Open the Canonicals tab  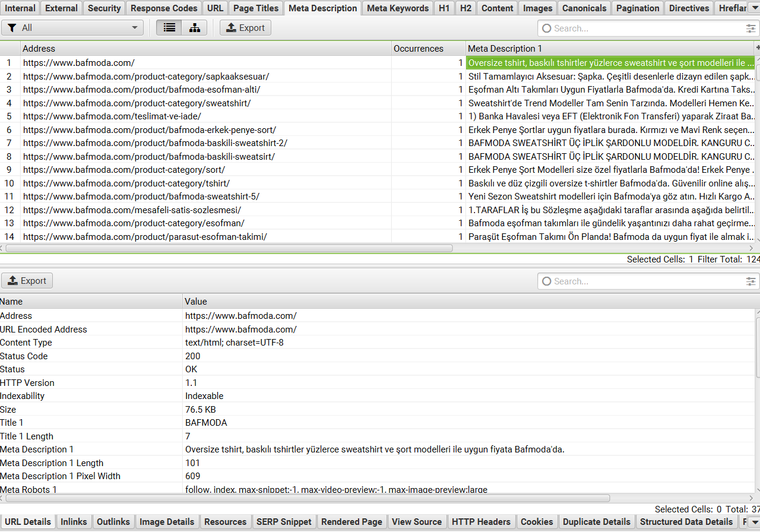[x=584, y=8]
